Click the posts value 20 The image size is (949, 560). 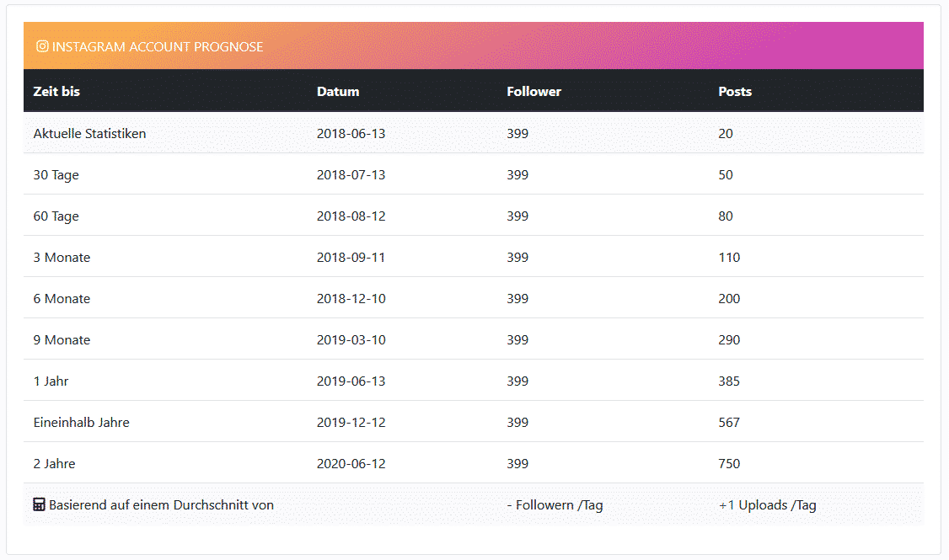pos(726,134)
